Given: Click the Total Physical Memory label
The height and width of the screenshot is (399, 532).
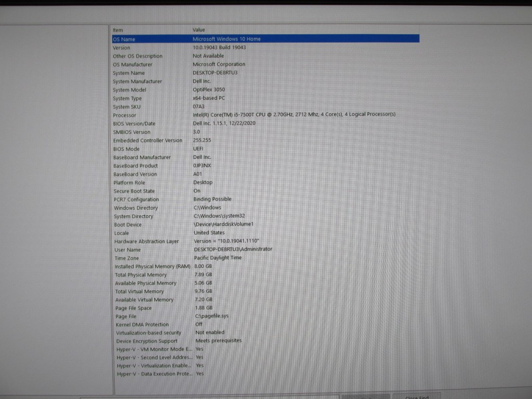Looking at the screenshot, I should [141, 275].
